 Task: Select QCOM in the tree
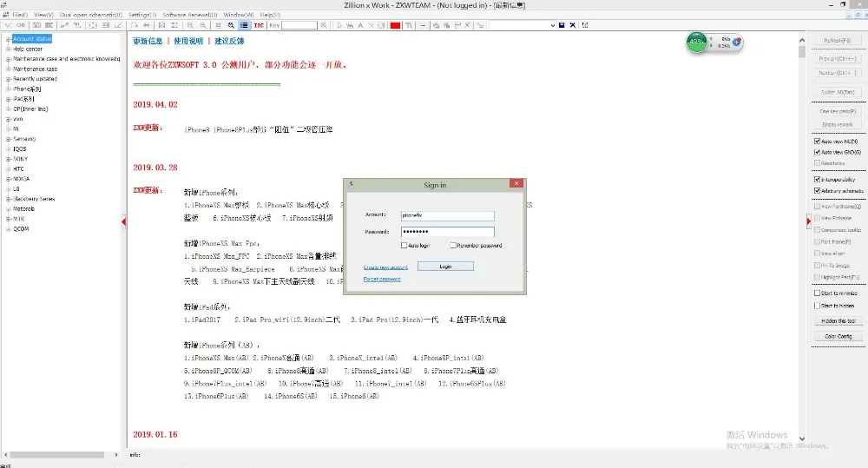coord(21,228)
